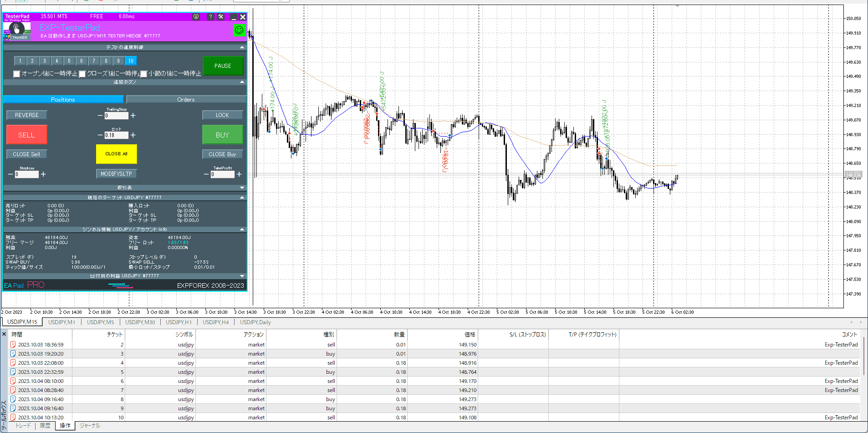Image resolution: width=868 pixels, height=433 pixels.
Task: Open the tools settings icon in TesterPad
Action: coord(221,16)
